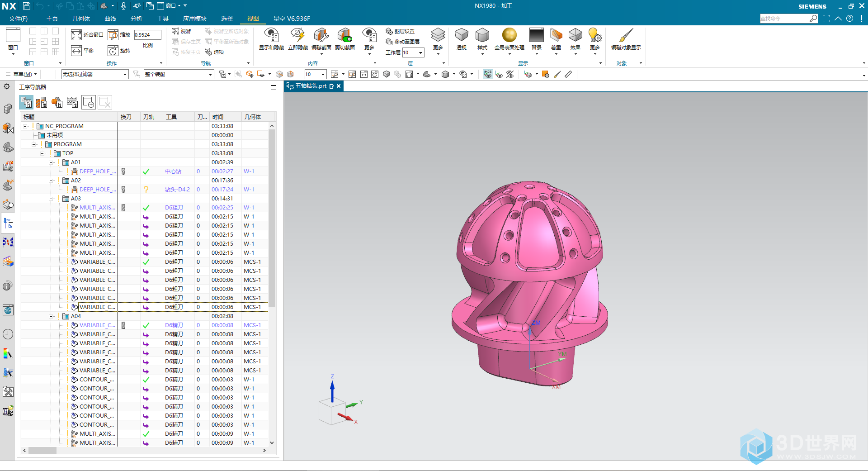Click the settings gear at top of the resource bar
This screenshot has width=868, height=471.
[7, 86]
